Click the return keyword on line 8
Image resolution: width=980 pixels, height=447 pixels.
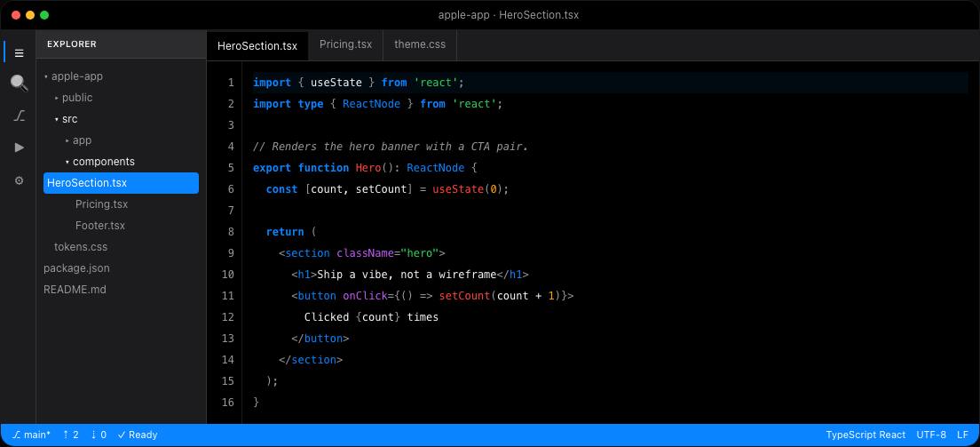coord(285,232)
